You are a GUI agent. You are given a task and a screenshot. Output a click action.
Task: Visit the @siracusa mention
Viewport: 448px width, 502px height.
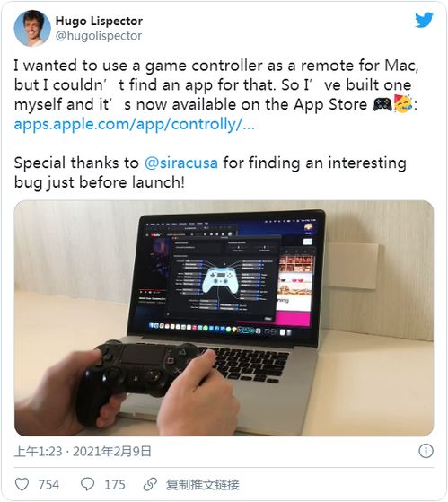(x=181, y=163)
